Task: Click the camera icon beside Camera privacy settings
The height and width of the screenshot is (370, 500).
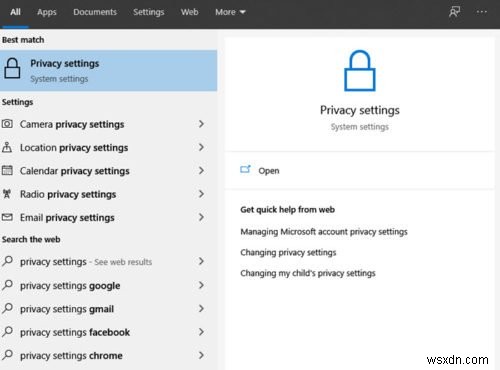Action: pos(7,124)
